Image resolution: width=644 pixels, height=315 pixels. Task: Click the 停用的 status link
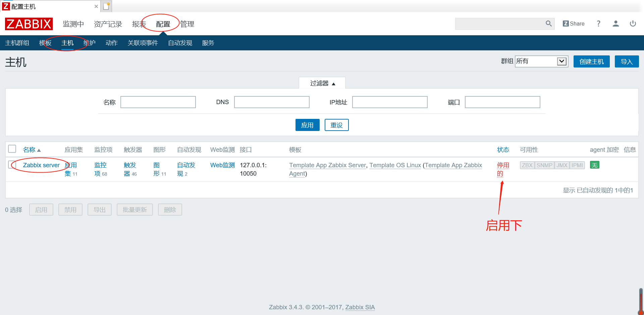click(x=503, y=169)
